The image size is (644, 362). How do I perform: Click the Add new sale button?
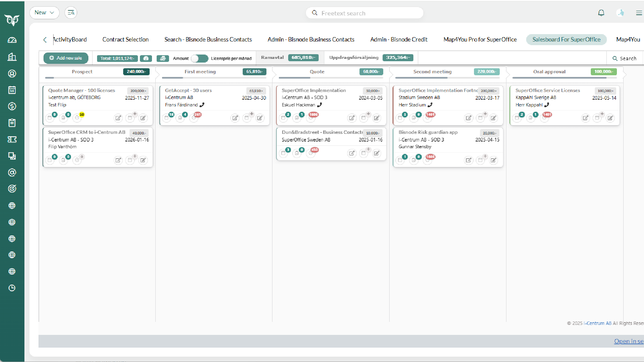tap(66, 58)
